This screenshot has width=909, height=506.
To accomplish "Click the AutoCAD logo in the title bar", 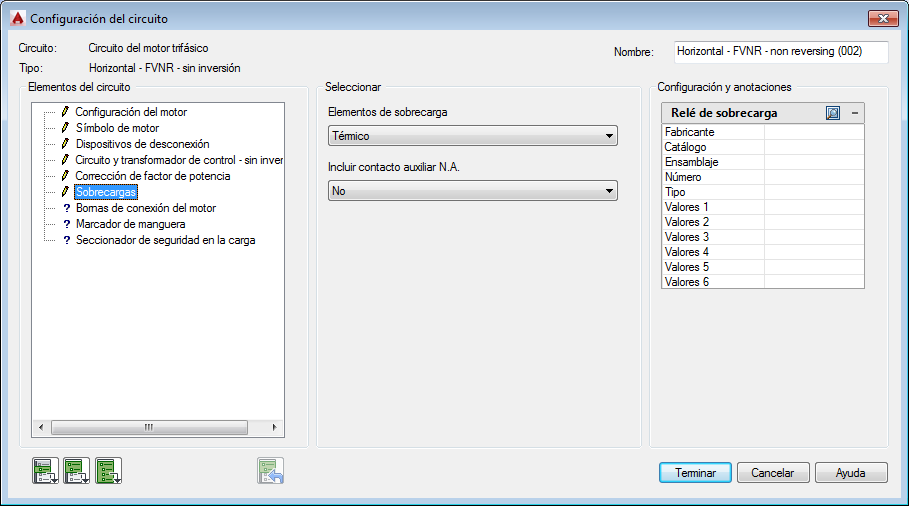I will 15,18.
